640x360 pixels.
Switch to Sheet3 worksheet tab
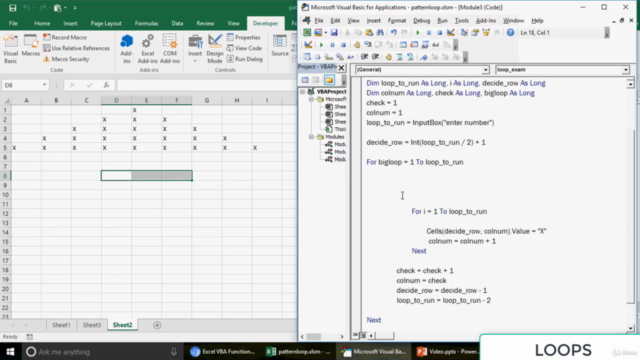tap(92, 325)
